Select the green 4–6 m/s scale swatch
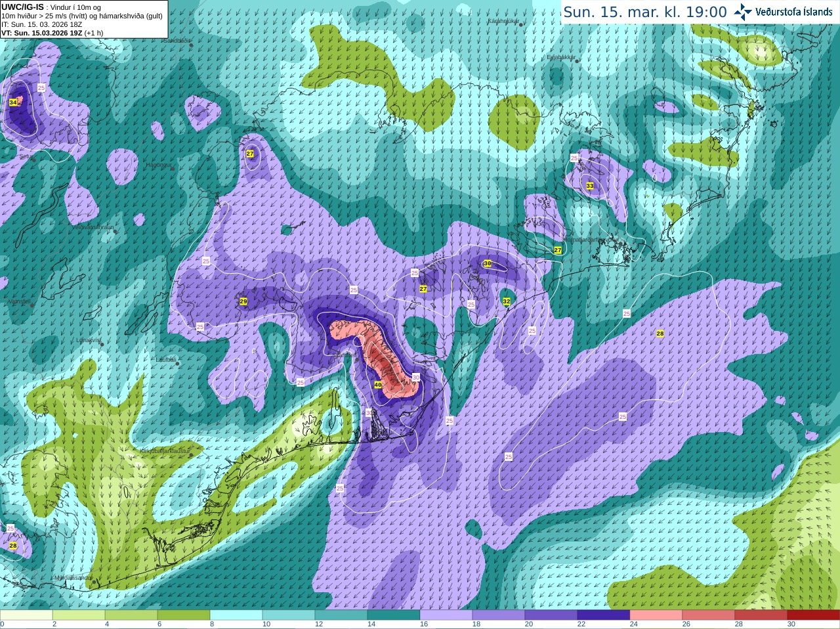The image size is (840, 629). pos(131,615)
